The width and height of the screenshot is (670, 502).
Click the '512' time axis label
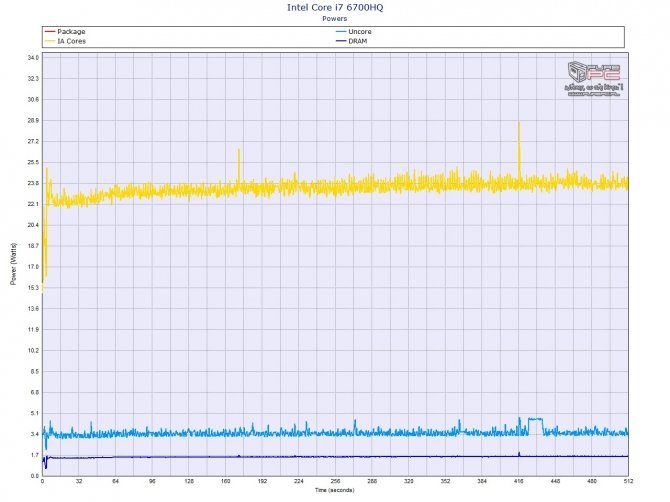(x=628, y=481)
